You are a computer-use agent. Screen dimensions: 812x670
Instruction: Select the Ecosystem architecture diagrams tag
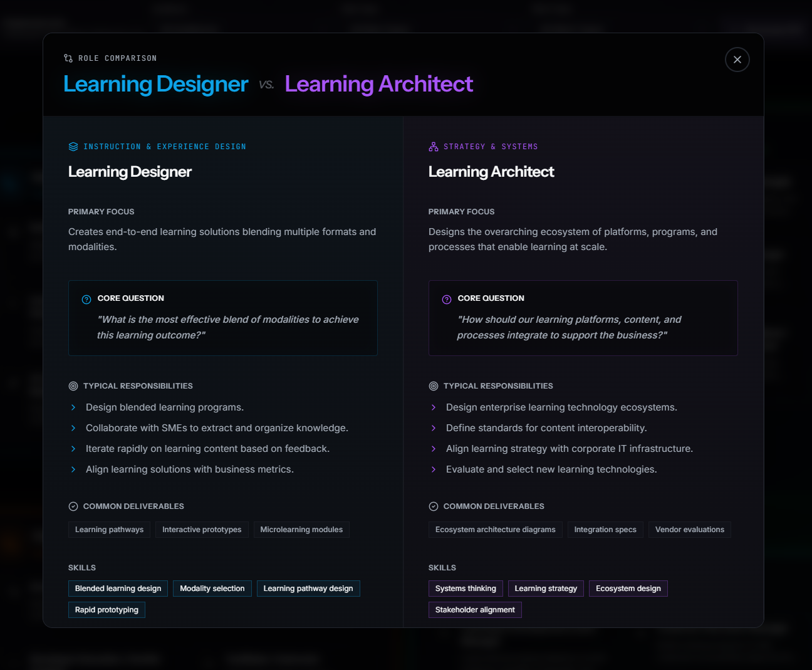coord(496,530)
